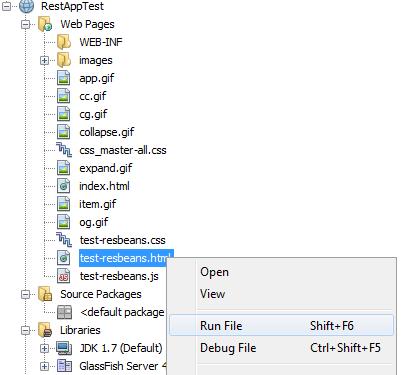Select the highlighted test-resbeans.html name
Viewport: 415px width, 375px height.
tap(125, 258)
